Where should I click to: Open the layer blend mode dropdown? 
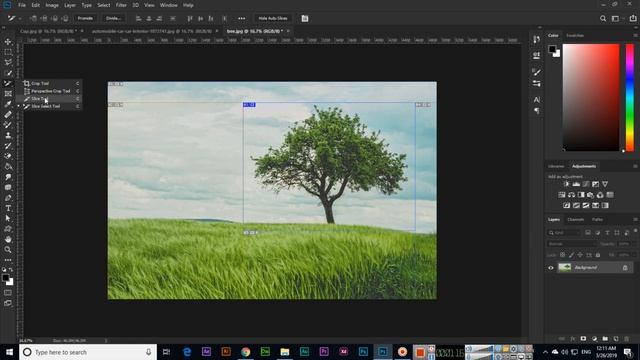click(571, 244)
